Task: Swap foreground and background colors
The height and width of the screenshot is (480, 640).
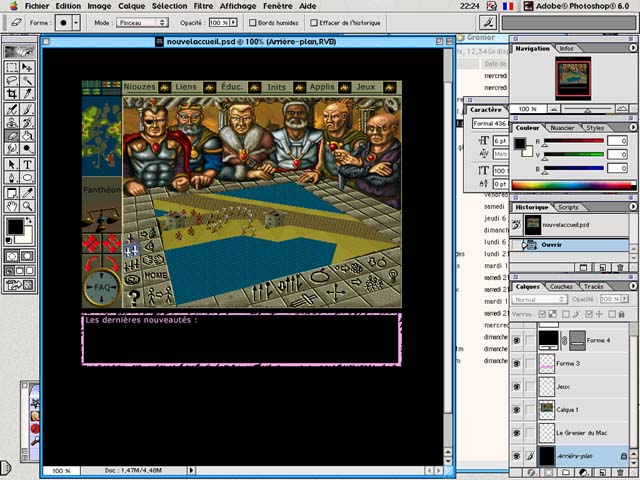Action: (29, 220)
